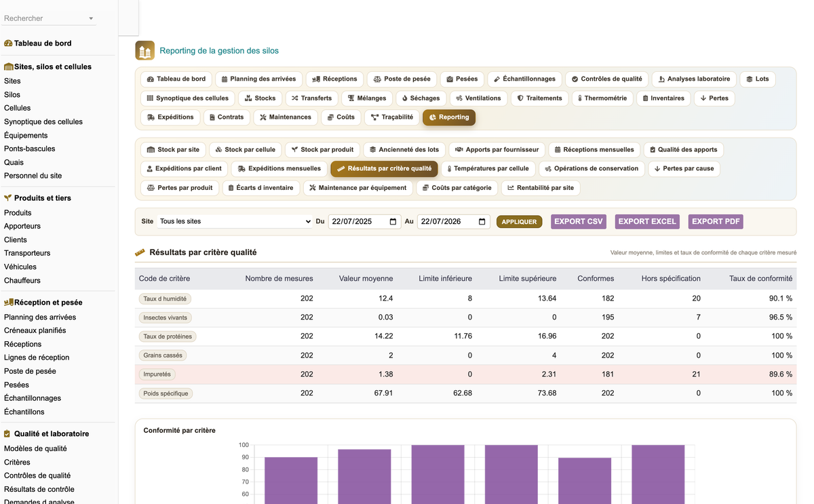Open the Thermométrie module tab
Screen dimensions: 814x504
pos(602,98)
